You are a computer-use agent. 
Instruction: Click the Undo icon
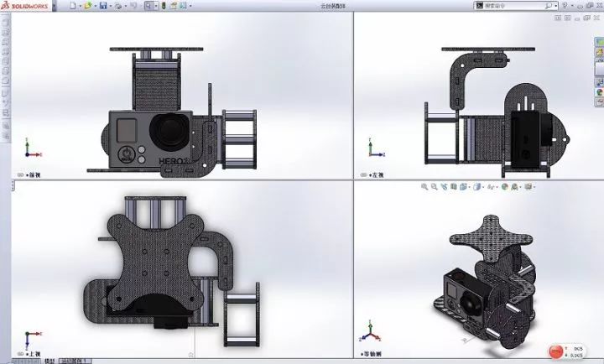133,6
